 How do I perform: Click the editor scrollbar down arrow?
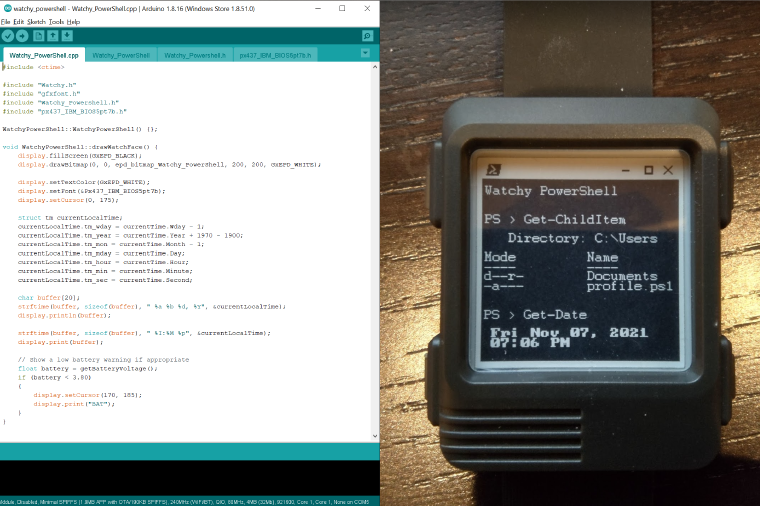coord(375,436)
